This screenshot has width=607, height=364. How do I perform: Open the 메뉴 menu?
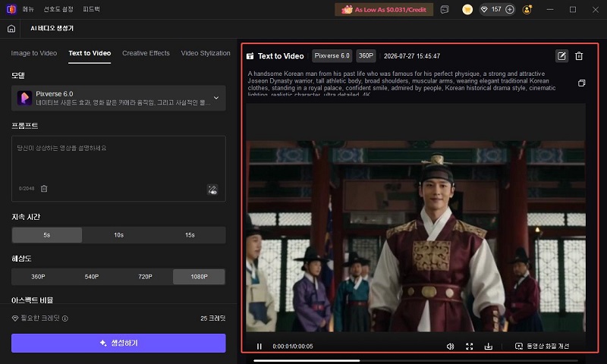click(x=28, y=9)
